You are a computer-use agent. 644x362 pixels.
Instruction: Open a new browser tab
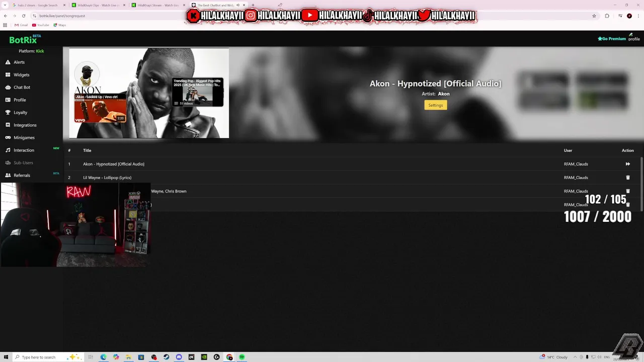[x=253, y=5]
